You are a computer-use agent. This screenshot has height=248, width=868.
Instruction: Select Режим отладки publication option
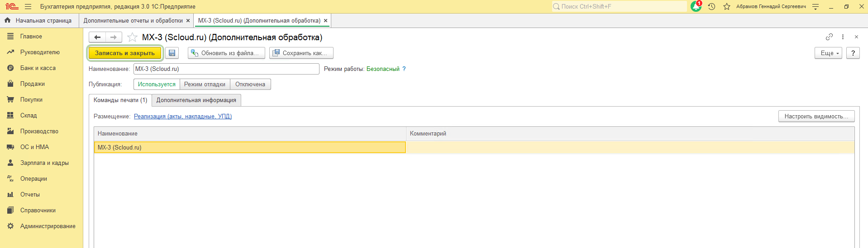click(205, 84)
